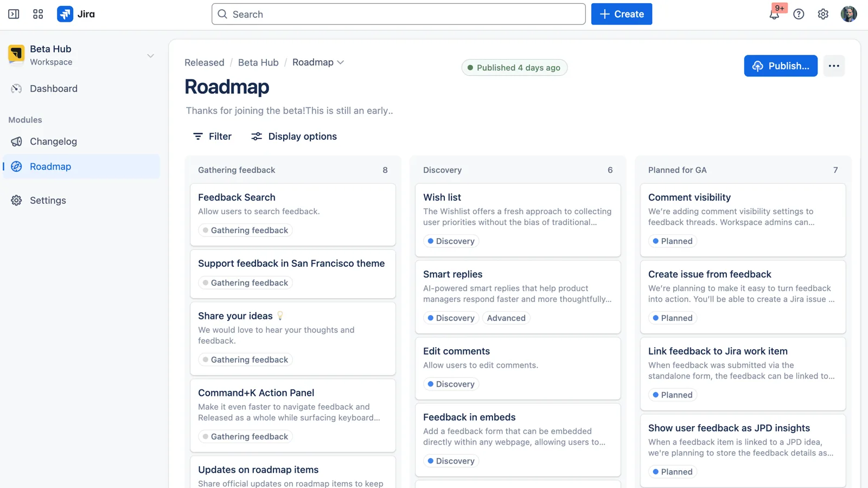Screen dimensions: 868x488
Task: Open the Updates on roadmap items card
Action: (293, 472)
